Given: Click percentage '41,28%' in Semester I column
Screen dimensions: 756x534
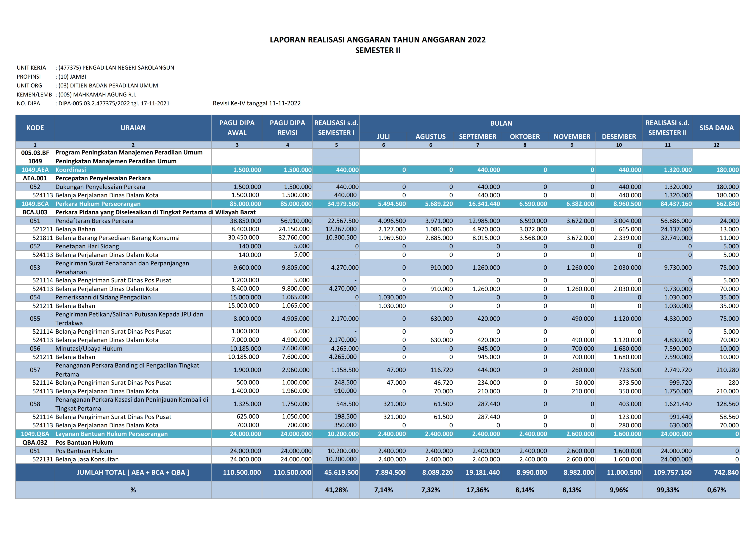Looking at the screenshot, I should coord(336,490).
